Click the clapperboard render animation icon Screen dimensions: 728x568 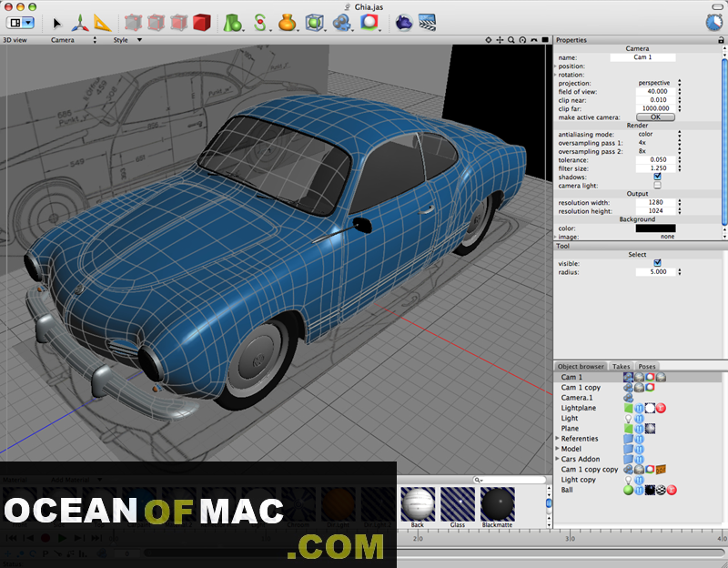(427, 22)
